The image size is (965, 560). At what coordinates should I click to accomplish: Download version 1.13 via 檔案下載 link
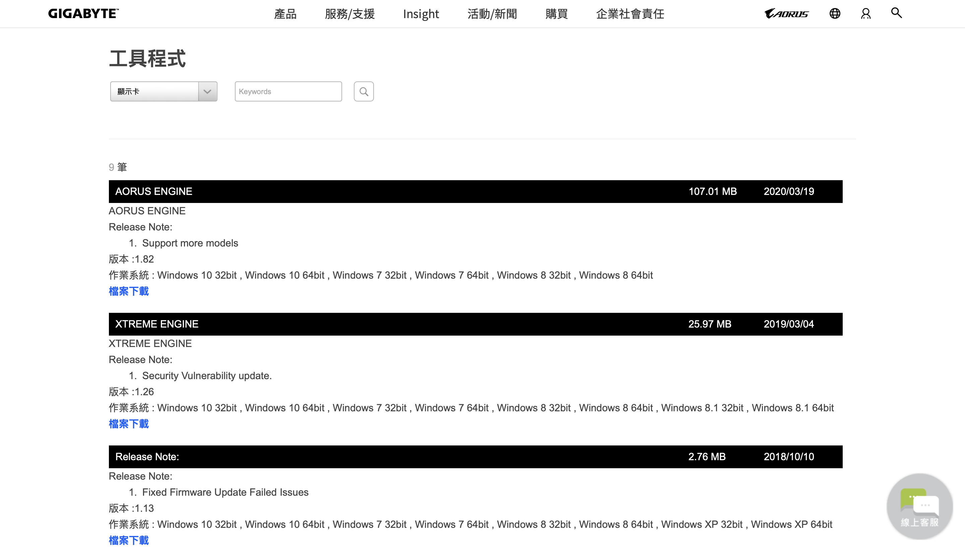click(x=129, y=541)
